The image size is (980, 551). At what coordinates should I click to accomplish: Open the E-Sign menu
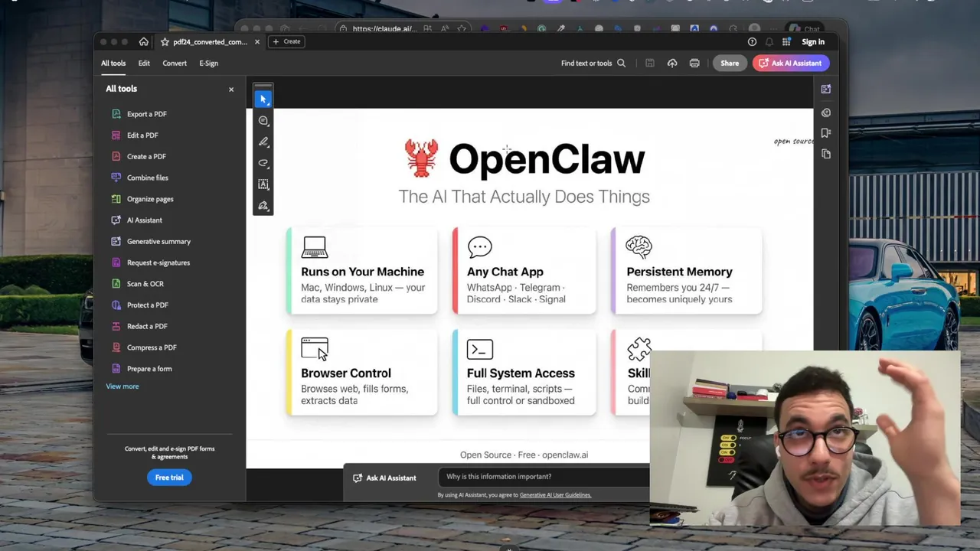(x=209, y=64)
